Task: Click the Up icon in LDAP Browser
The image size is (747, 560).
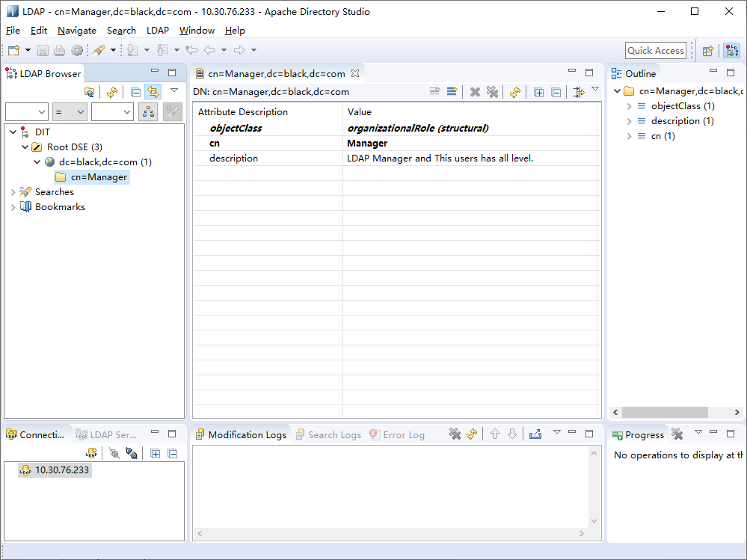Action: (x=89, y=92)
